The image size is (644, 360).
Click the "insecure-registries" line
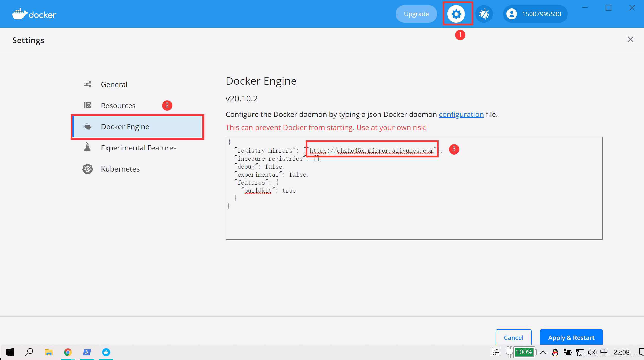(x=278, y=159)
